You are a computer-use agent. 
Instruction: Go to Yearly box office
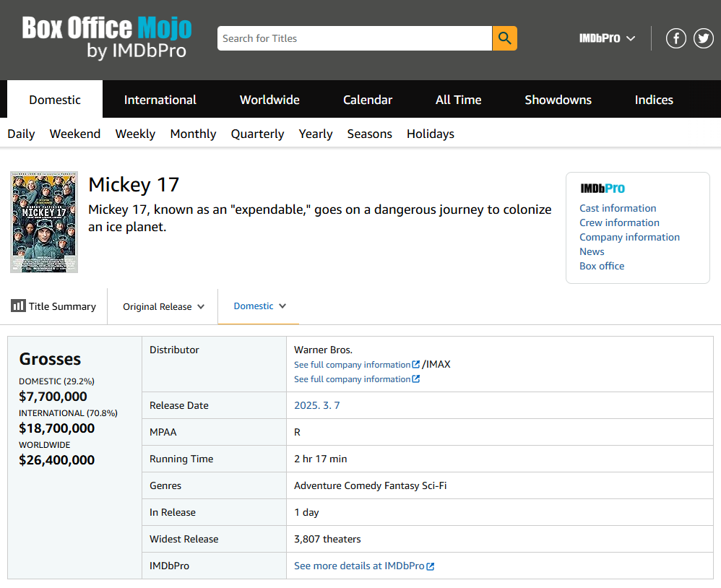coord(316,134)
